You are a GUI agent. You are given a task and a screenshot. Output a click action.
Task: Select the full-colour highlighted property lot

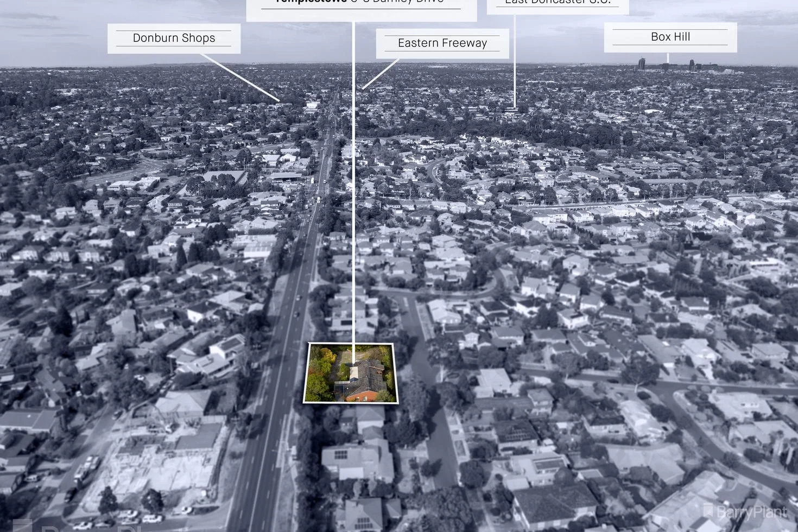351,373
